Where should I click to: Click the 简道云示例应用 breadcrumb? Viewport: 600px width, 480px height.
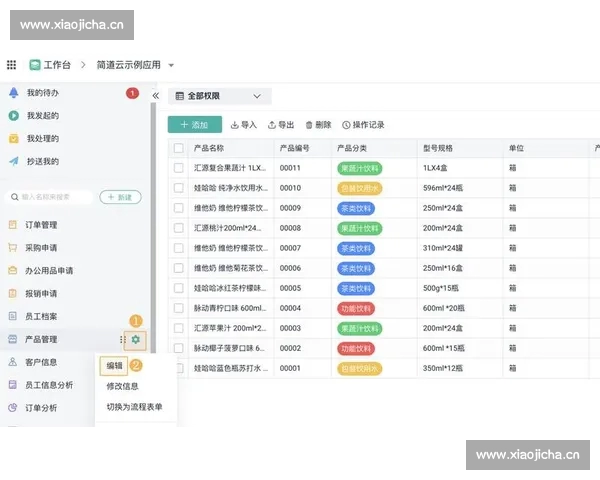tap(129, 65)
